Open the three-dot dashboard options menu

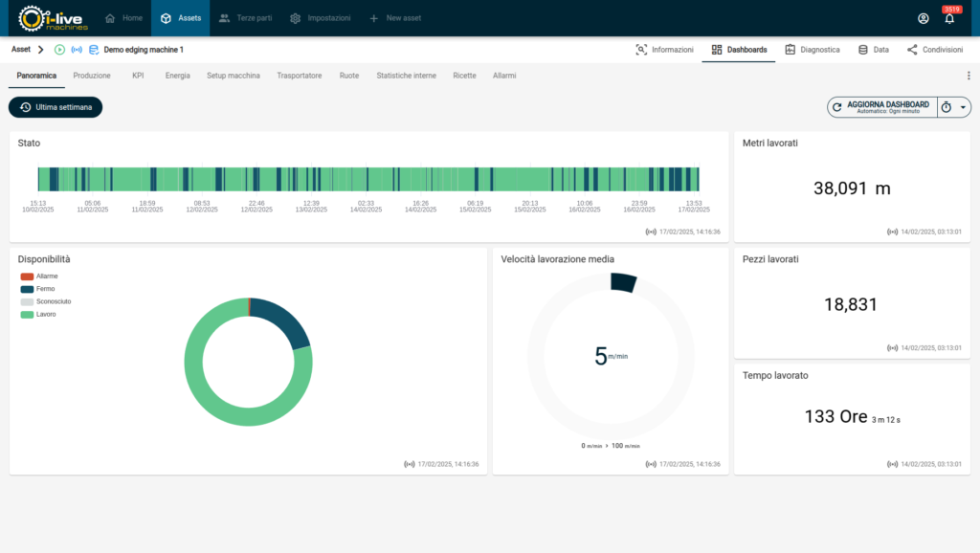coord(969,76)
